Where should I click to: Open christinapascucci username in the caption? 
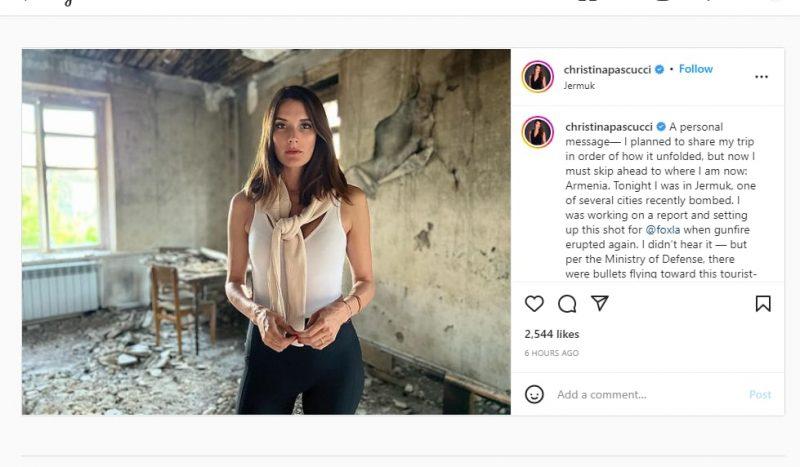[607, 127]
